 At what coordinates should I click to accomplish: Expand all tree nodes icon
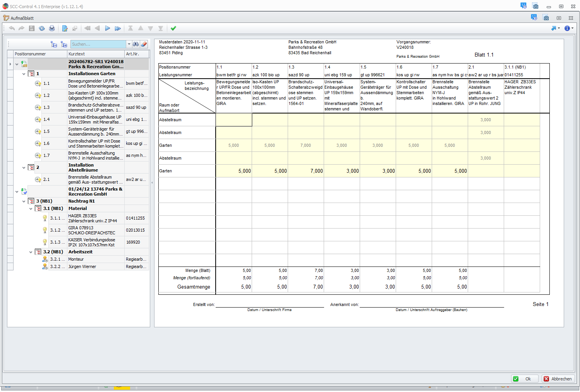click(x=64, y=45)
